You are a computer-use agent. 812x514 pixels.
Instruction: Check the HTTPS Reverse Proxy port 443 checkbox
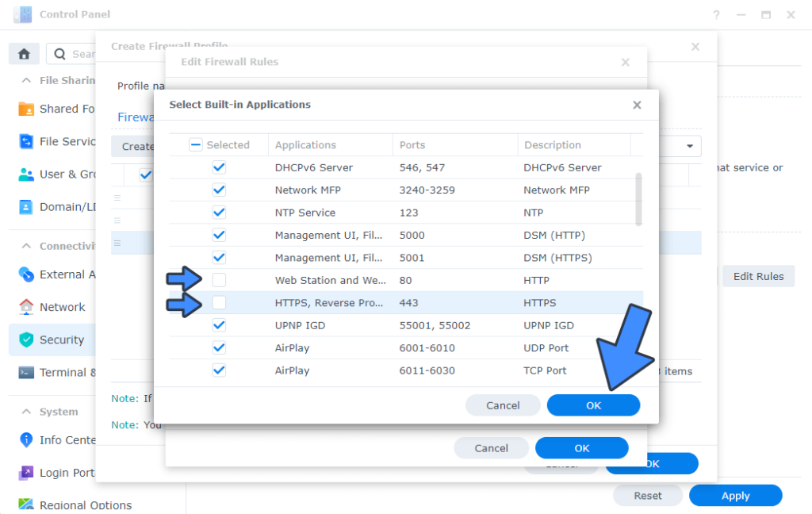point(219,302)
